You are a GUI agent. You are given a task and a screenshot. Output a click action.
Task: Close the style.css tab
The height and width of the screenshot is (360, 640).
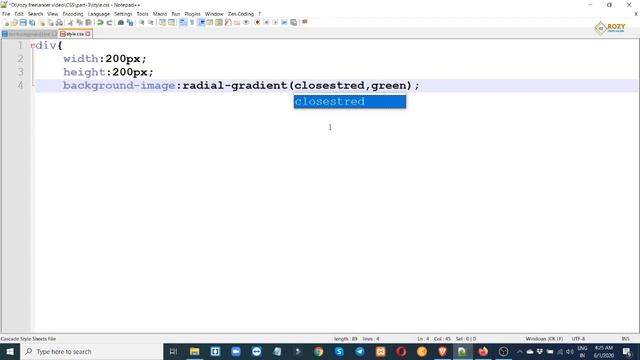pyautogui.click(x=88, y=34)
